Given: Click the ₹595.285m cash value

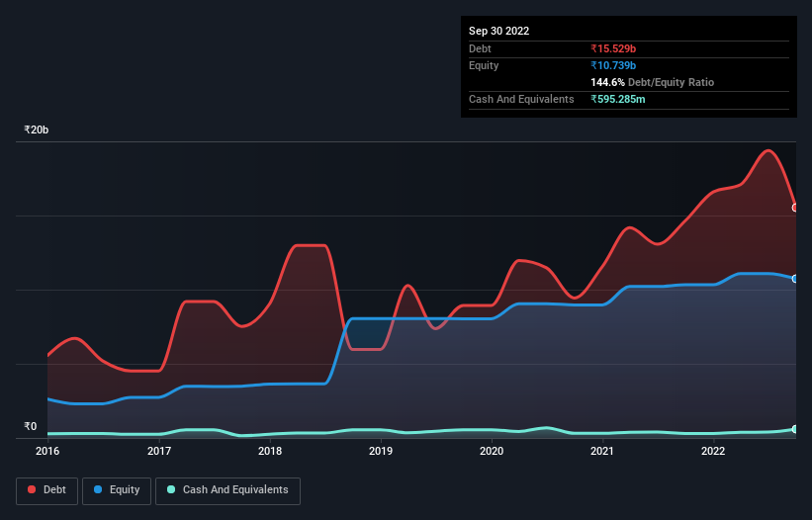Looking at the screenshot, I should tap(618, 99).
